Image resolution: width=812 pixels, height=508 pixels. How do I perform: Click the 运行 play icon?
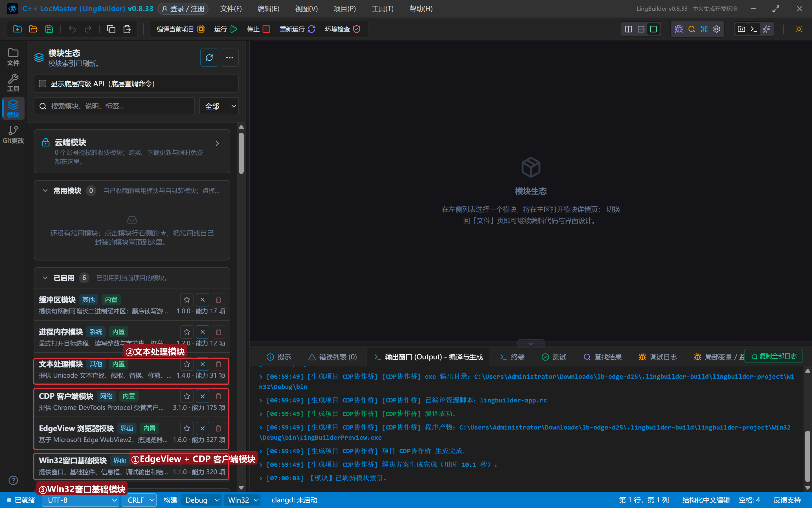(x=234, y=29)
